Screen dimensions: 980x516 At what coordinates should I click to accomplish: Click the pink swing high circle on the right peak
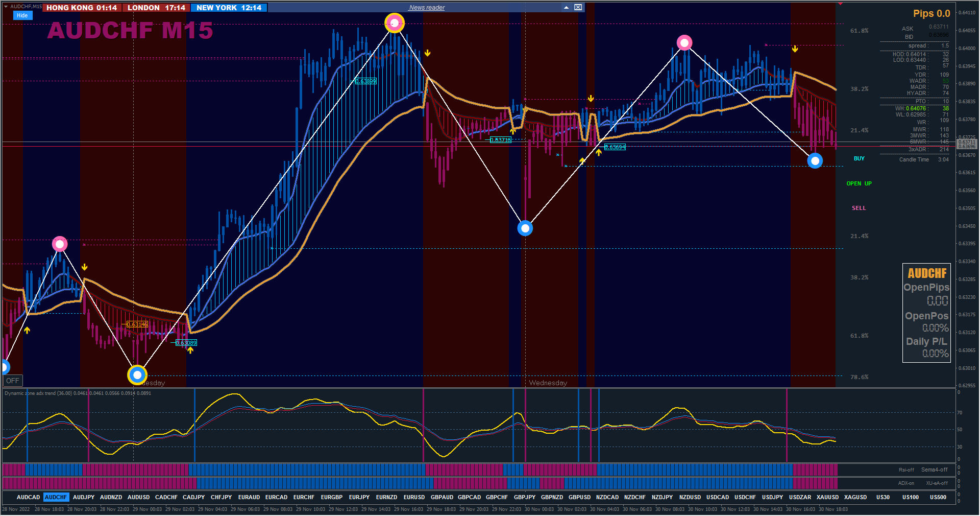pyautogui.click(x=684, y=42)
